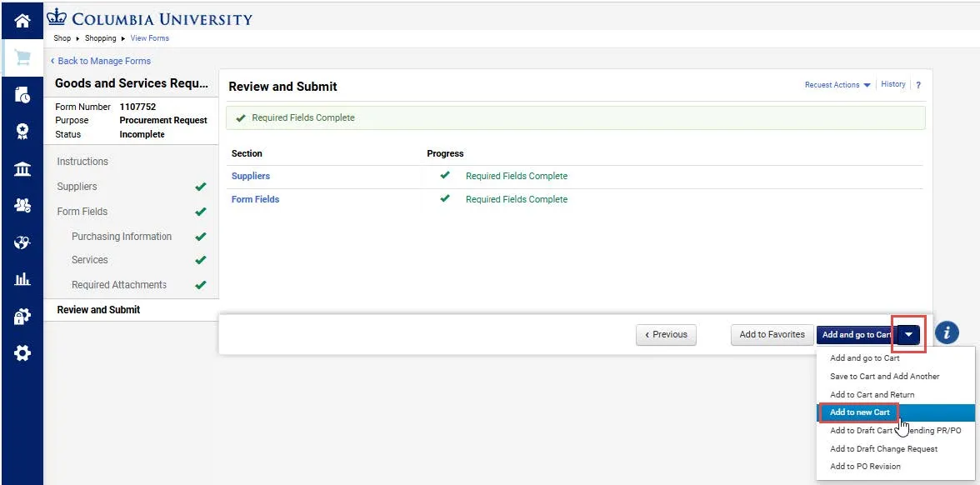Choose Add to Draft Change Request
Image resolution: width=980 pixels, height=485 pixels.
[883, 448]
